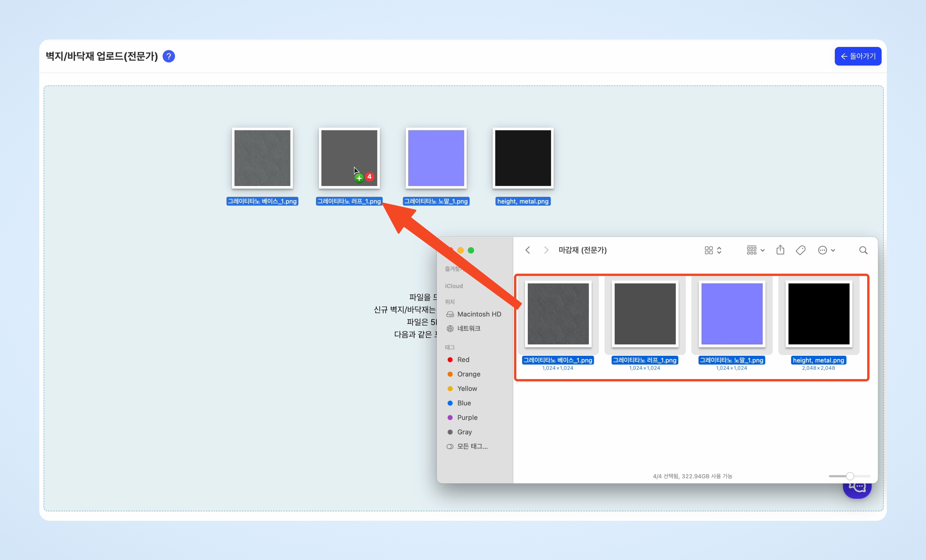Click dragged 그레이티타노 베이스_1.png image in upload area
926x560 pixels.
(262, 158)
